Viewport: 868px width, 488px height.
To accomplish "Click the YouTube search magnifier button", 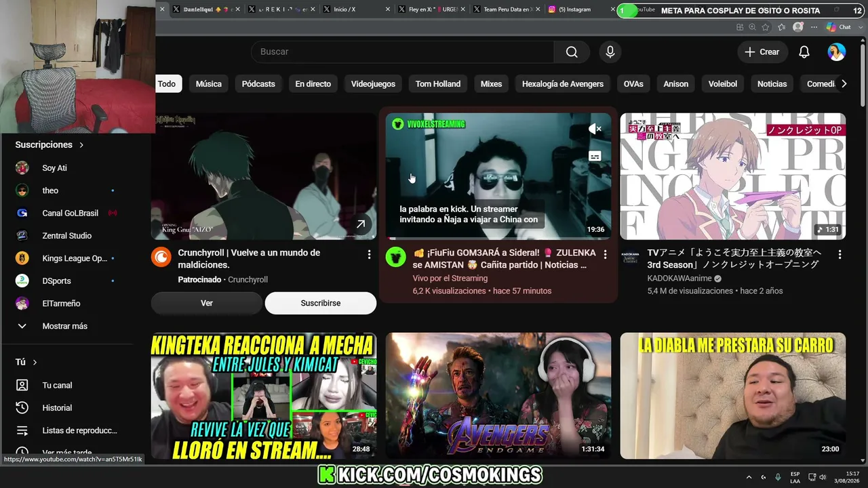I will tap(572, 52).
